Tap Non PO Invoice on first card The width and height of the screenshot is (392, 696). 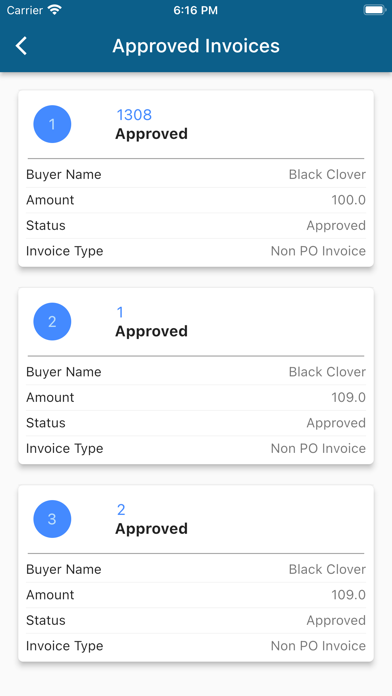click(x=318, y=251)
